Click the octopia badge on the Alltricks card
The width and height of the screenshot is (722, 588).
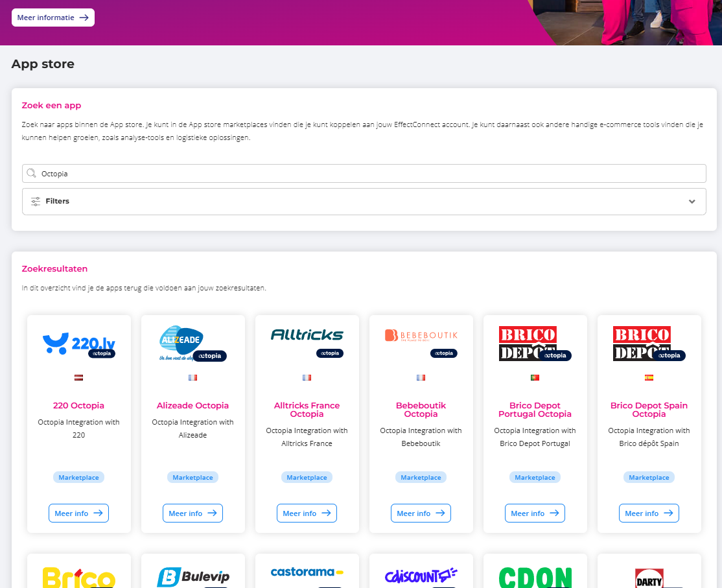coord(330,353)
